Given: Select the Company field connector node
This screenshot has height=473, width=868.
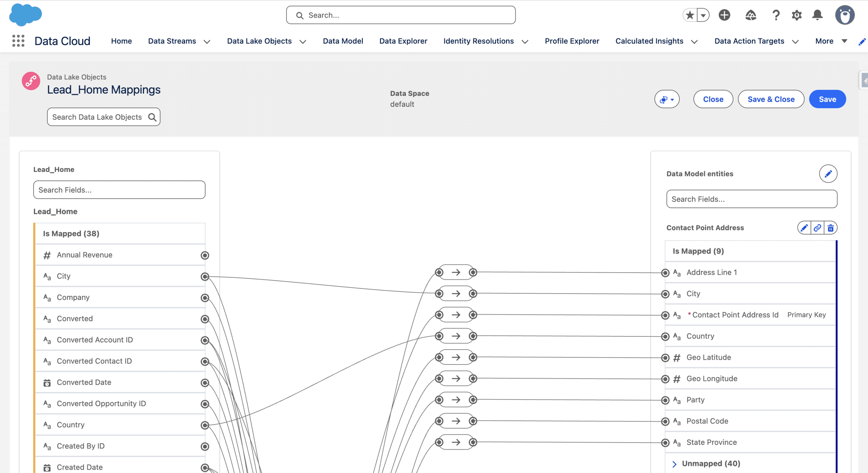Looking at the screenshot, I should pyautogui.click(x=205, y=298).
